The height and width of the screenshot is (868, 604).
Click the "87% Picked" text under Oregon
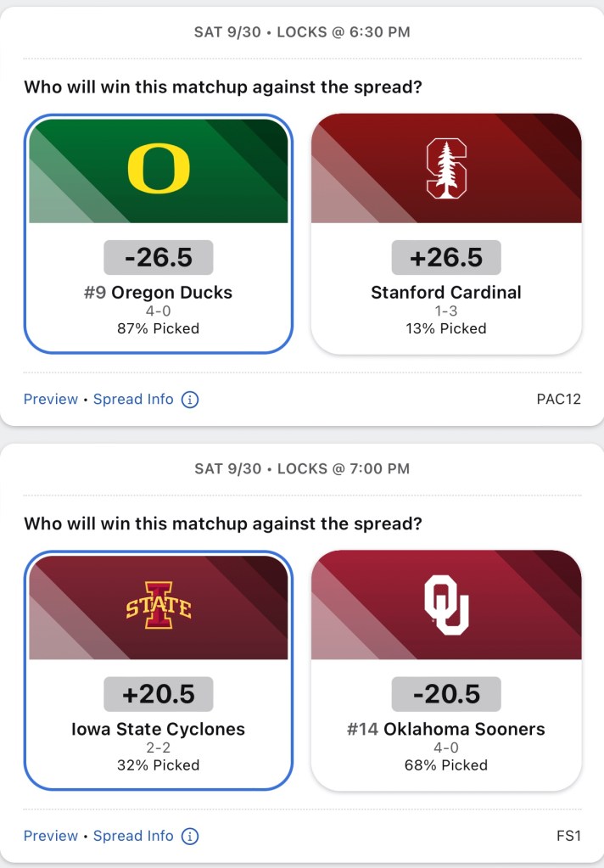pyautogui.click(x=159, y=328)
